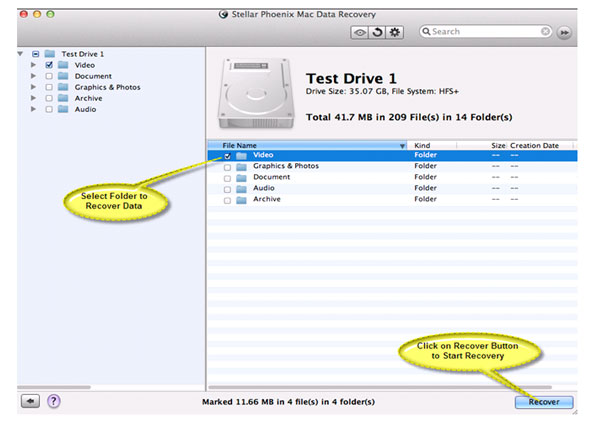Click the Test Drive 1 folder icon in tree
The height and width of the screenshot is (421, 590).
point(50,54)
